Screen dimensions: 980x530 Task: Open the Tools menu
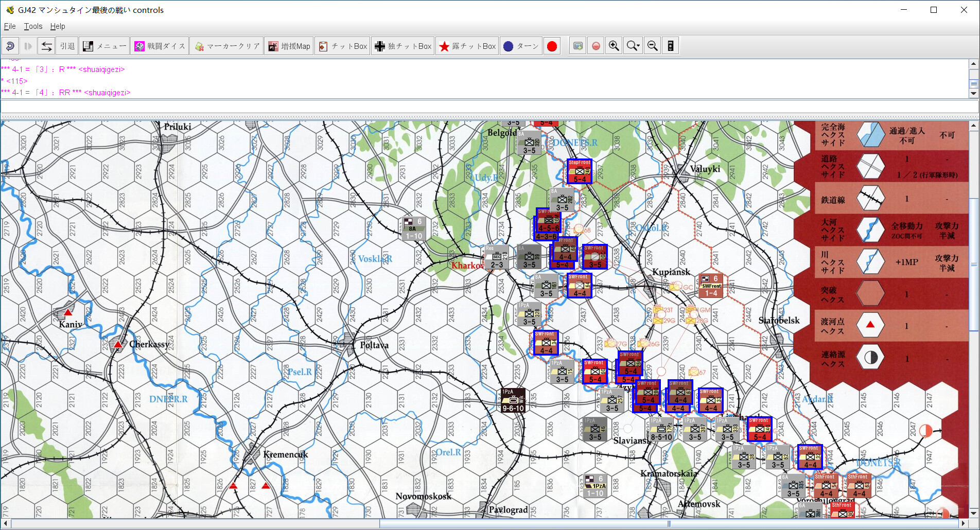click(x=33, y=26)
